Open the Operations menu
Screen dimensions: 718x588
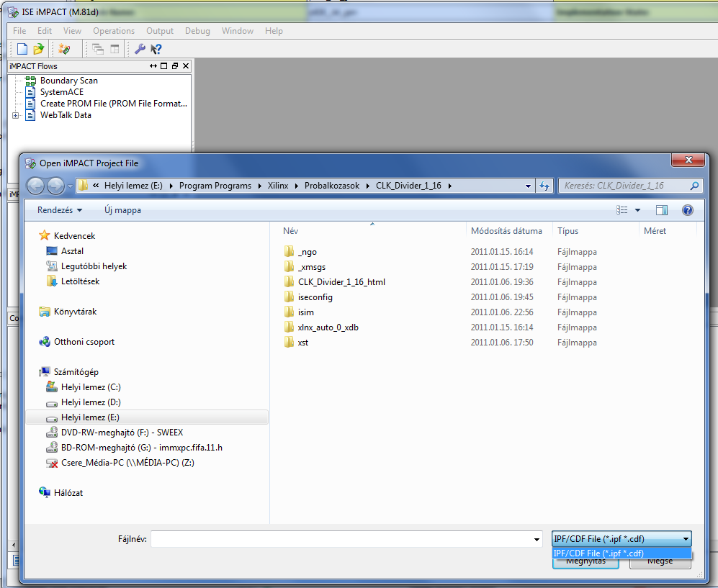point(114,31)
